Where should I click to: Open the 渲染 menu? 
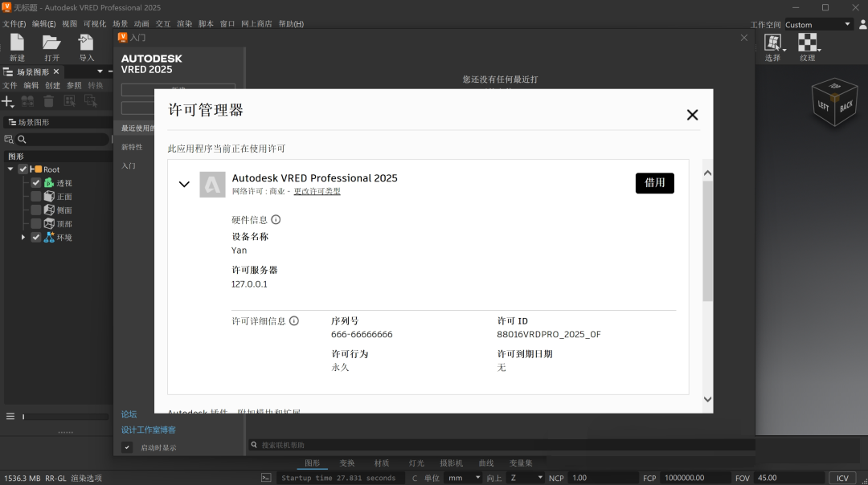pos(183,23)
